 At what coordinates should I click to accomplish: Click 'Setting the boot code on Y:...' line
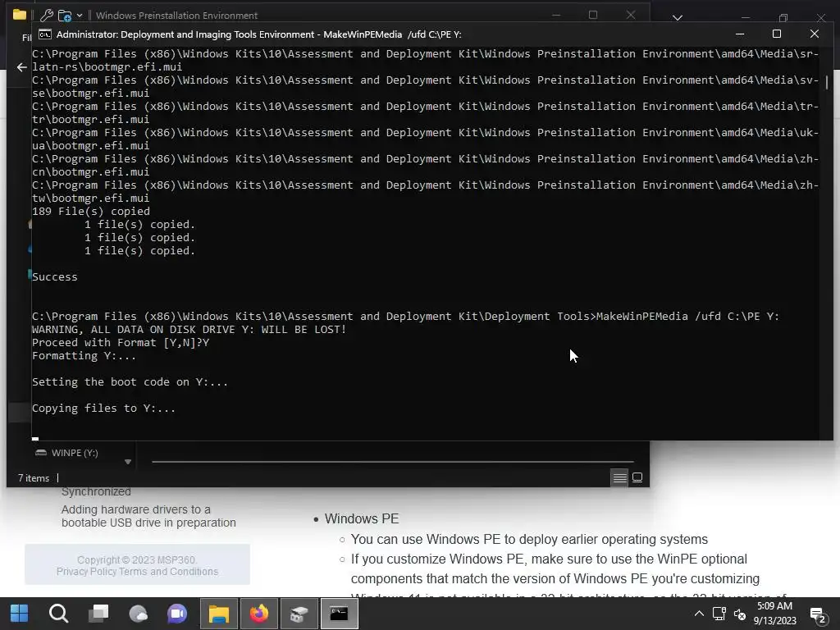pyautogui.click(x=130, y=382)
